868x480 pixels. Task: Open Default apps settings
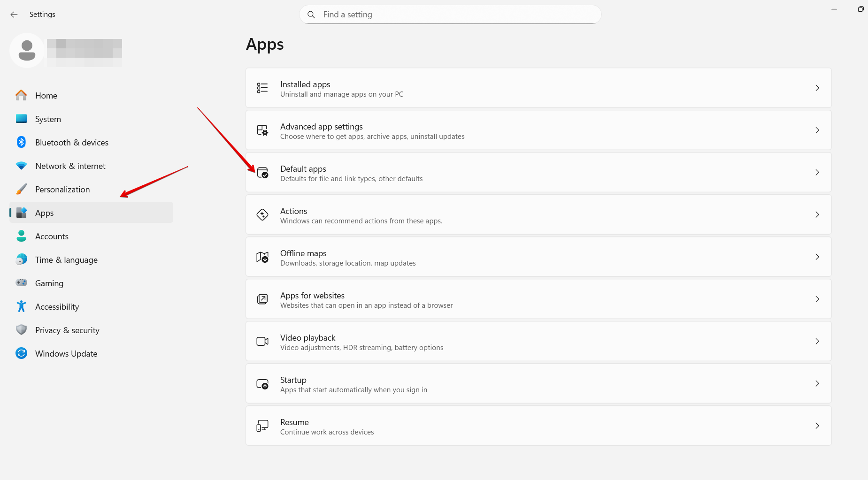538,172
